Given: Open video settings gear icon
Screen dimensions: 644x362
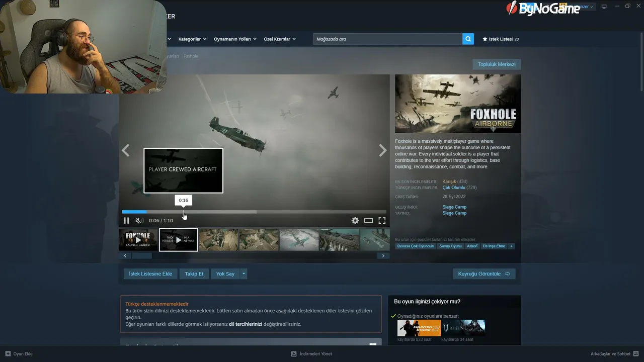Looking at the screenshot, I should (x=355, y=221).
